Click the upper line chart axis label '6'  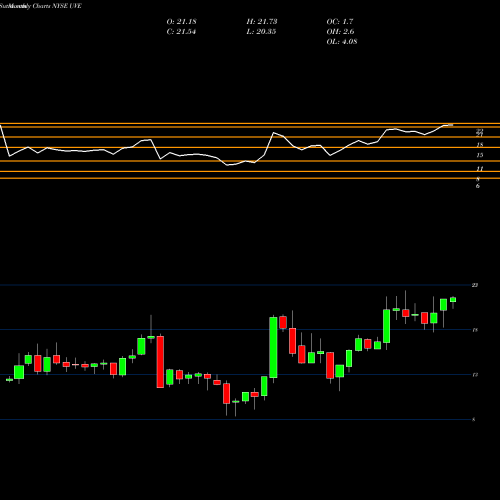coord(478,186)
